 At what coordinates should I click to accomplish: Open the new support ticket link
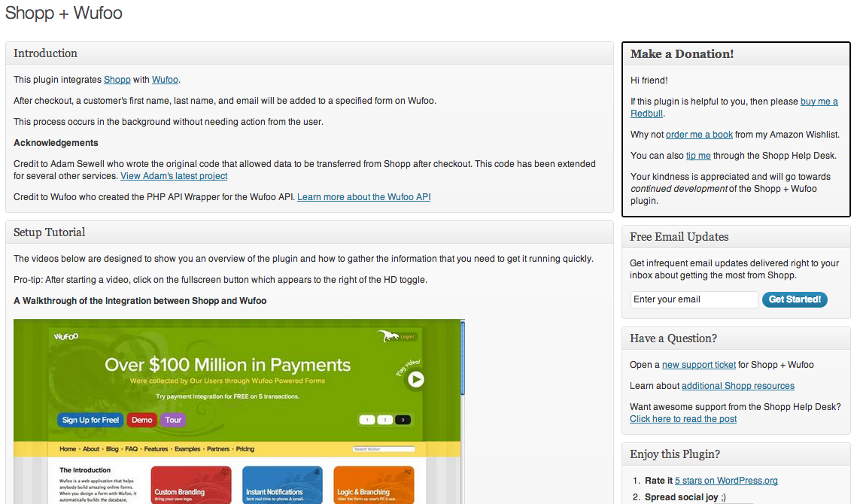click(699, 365)
